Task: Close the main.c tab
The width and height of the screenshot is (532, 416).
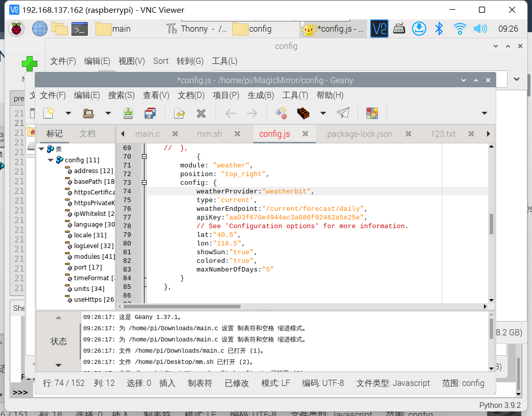Action: (175, 134)
